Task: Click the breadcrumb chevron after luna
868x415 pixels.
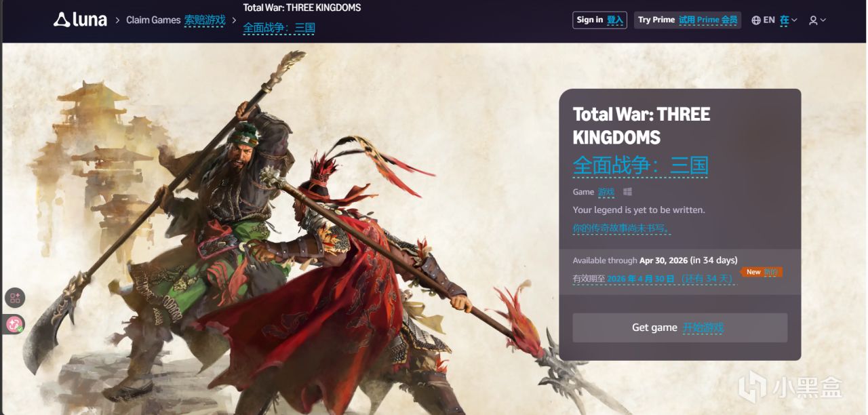Action: click(117, 20)
